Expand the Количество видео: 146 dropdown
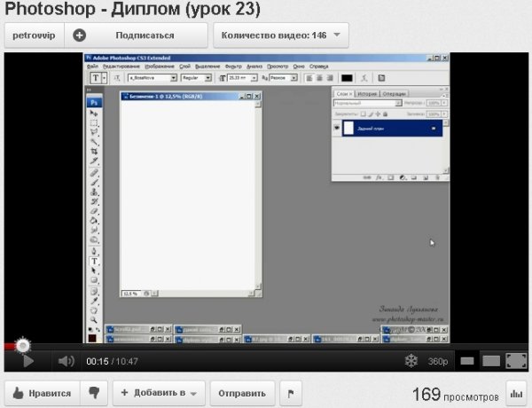The image size is (532, 408). click(281, 35)
